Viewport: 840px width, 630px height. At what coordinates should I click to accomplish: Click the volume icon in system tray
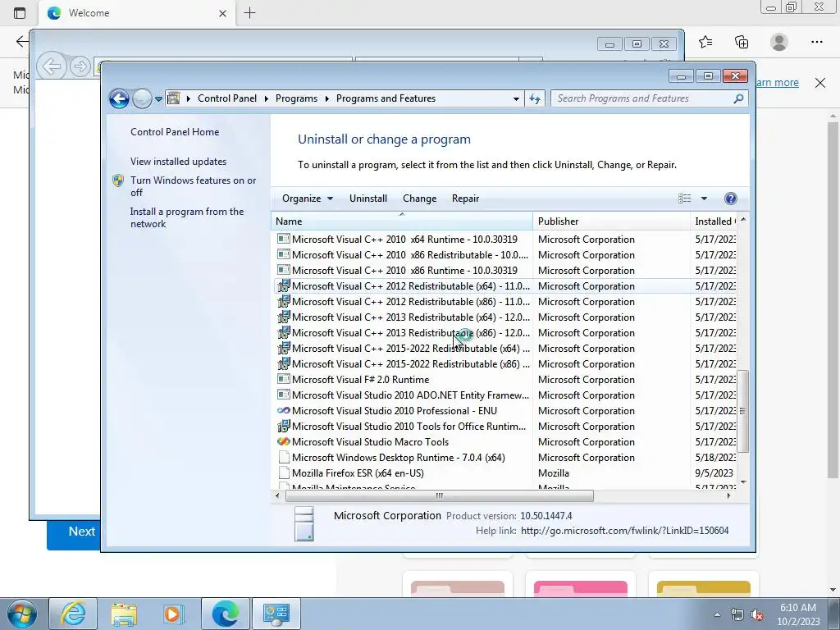[x=757, y=615]
